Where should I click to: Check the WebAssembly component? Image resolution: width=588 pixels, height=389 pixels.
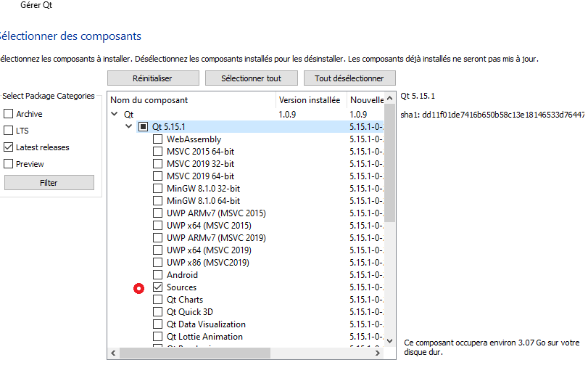(x=157, y=139)
